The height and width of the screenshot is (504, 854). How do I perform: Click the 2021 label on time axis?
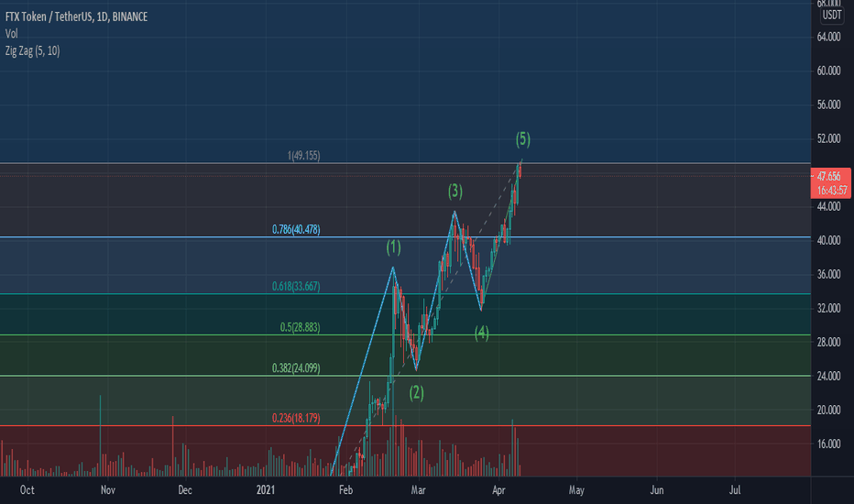point(265,490)
